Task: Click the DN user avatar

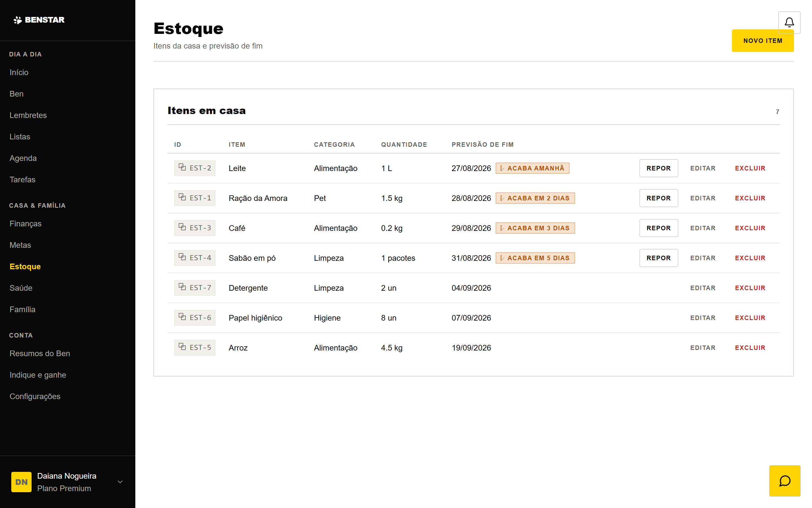Action: [21, 482]
